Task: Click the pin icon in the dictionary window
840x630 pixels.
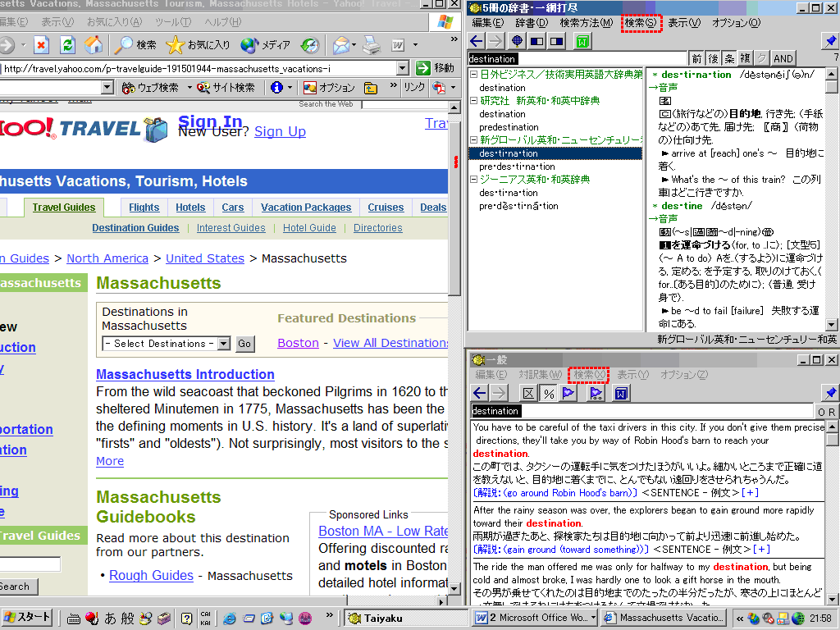Action: (830, 41)
